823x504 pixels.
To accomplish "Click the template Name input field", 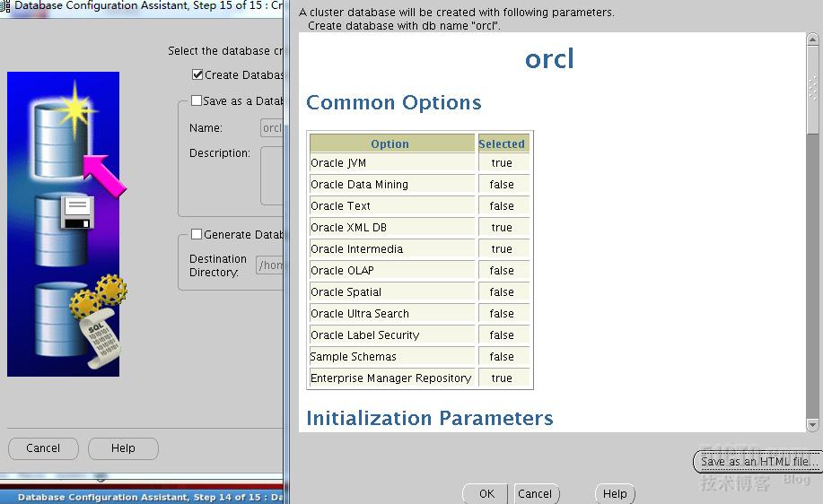I will (272, 128).
